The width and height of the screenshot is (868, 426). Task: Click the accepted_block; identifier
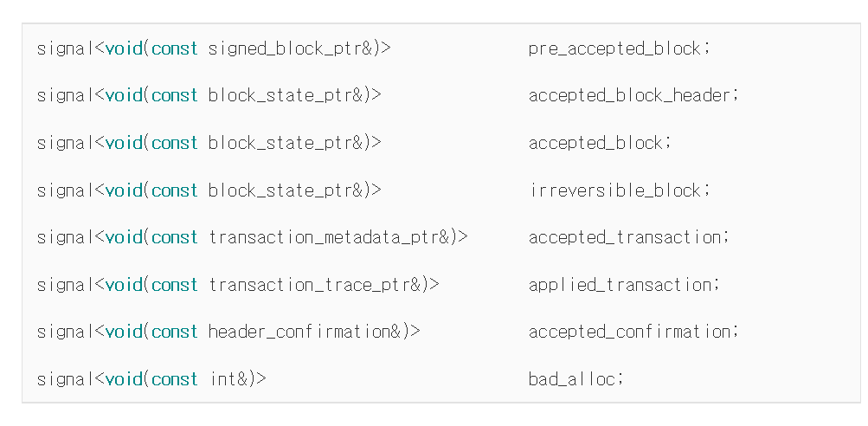(x=600, y=144)
